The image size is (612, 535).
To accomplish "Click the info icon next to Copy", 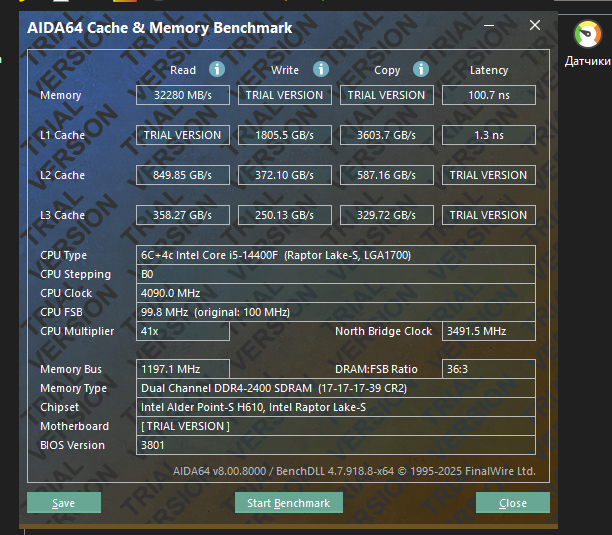I will tap(421, 69).
